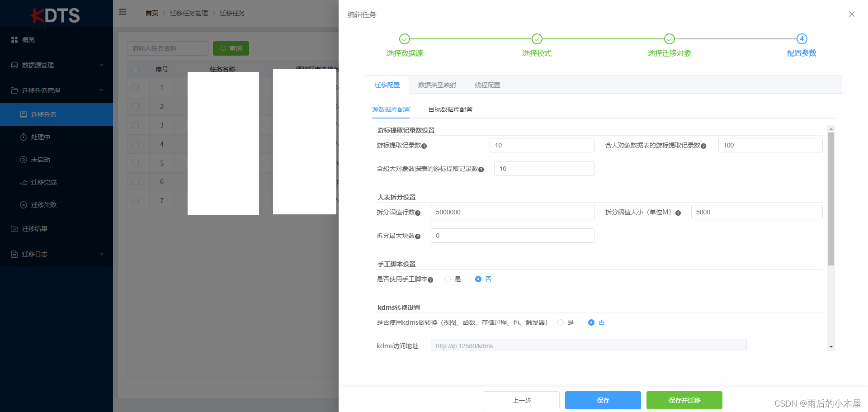The height and width of the screenshot is (412, 868).
Task: Switch to the 线程配置 tab
Action: coord(487,85)
